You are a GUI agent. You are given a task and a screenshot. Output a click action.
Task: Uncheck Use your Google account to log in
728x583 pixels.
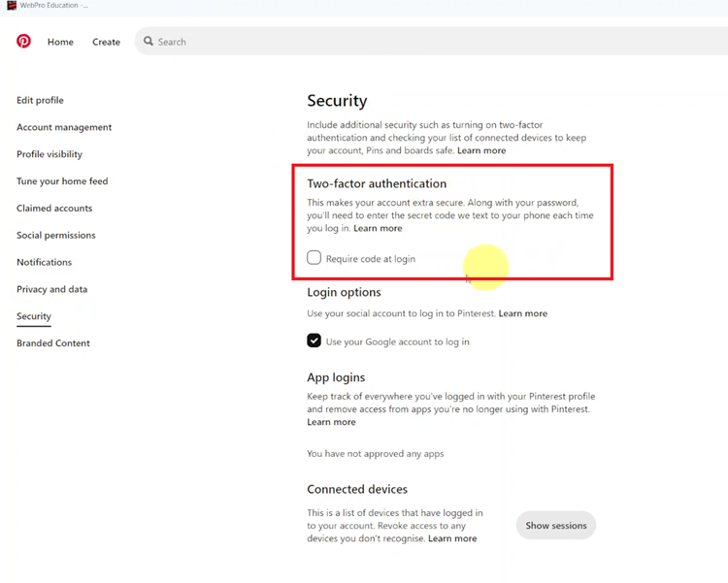point(314,340)
